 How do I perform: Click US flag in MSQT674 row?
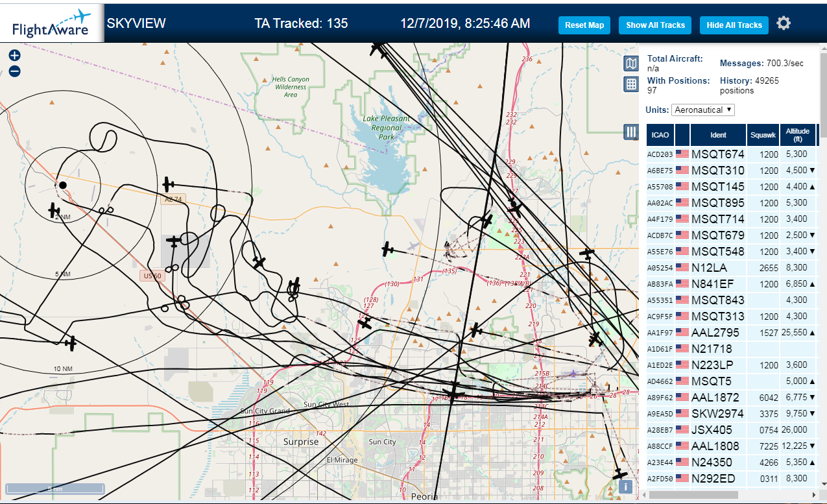pyautogui.click(x=682, y=154)
